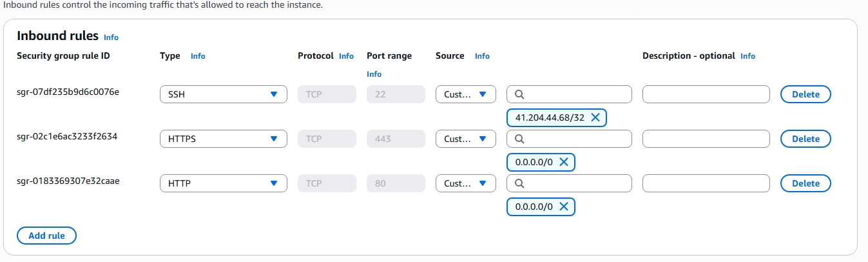Click the HTTPS rule description field
This screenshot has width=868, height=262.
pyautogui.click(x=706, y=139)
